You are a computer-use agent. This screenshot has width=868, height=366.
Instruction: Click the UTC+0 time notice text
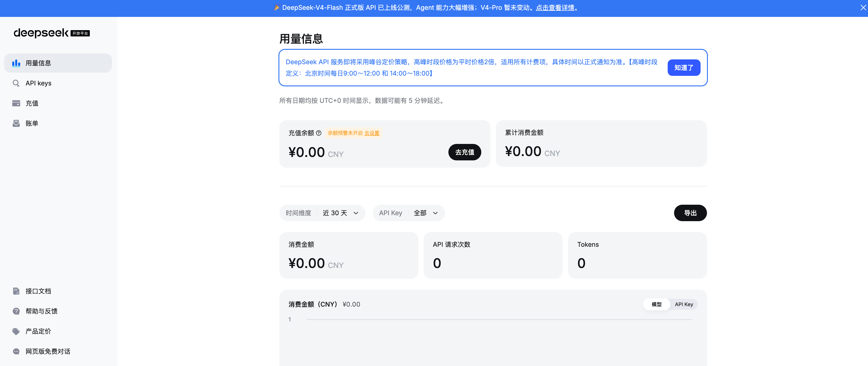coord(363,101)
